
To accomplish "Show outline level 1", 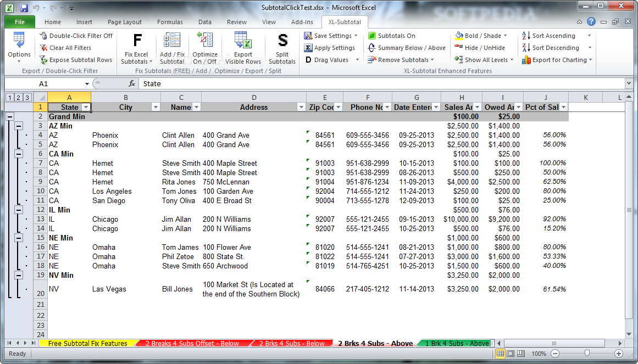I will pyautogui.click(x=10, y=97).
